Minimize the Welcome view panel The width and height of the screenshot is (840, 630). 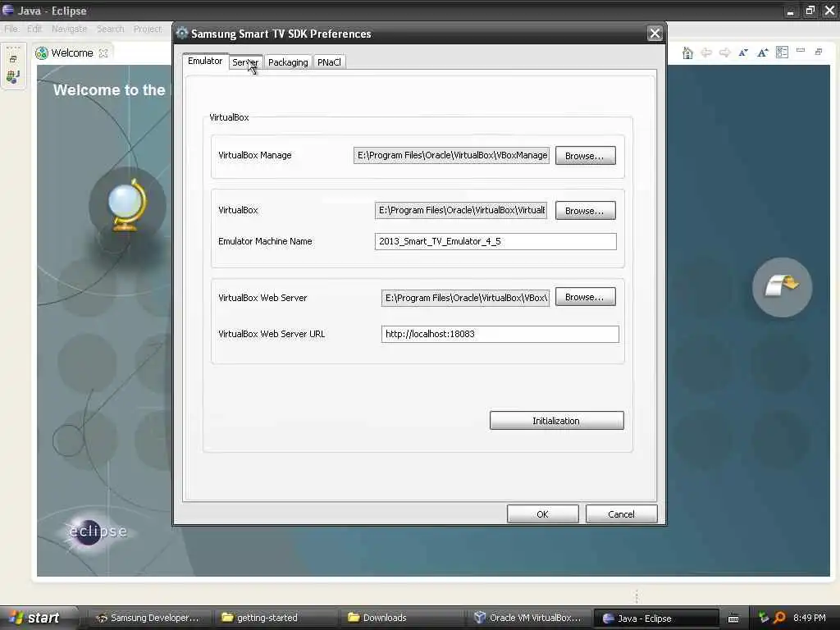[x=801, y=50]
